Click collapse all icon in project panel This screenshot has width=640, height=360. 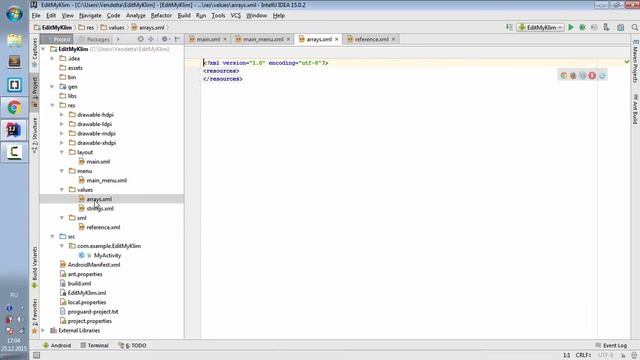pos(151,39)
